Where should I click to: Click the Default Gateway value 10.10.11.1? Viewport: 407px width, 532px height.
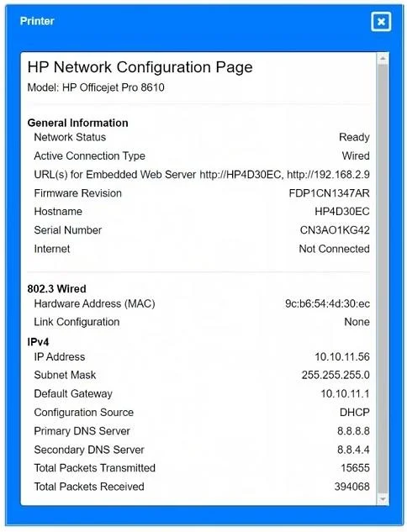pyautogui.click(x=345, y=393)
